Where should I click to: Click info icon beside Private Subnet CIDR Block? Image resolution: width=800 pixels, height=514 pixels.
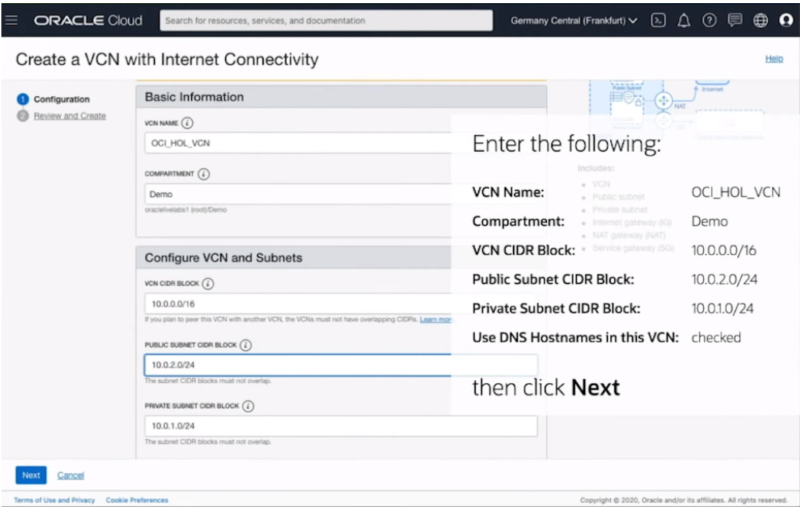(x=248, y=407)
